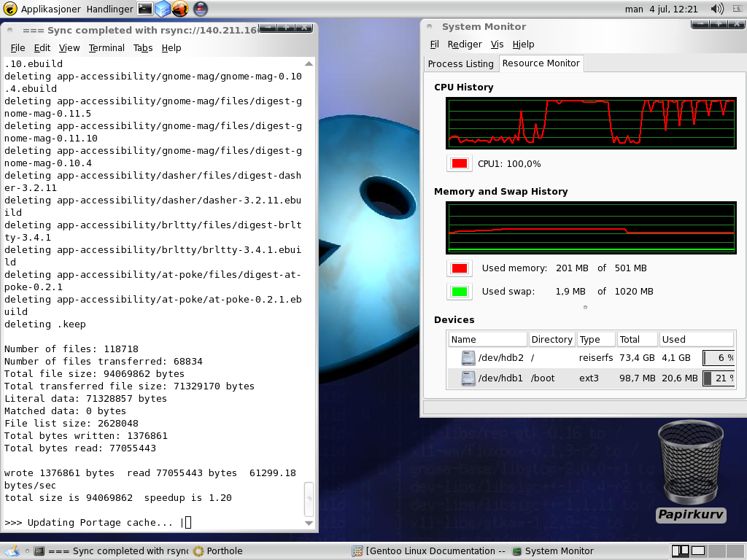Open the Fil menu in System Monitor
747x560 pixels.
(x=435, y=44)
